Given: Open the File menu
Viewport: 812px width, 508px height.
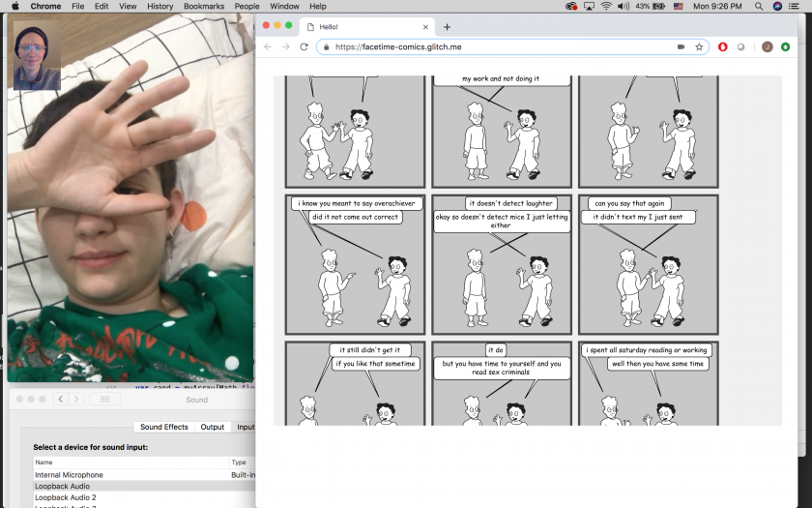Looking at the screenshot, I should click(x=77, y=6).
